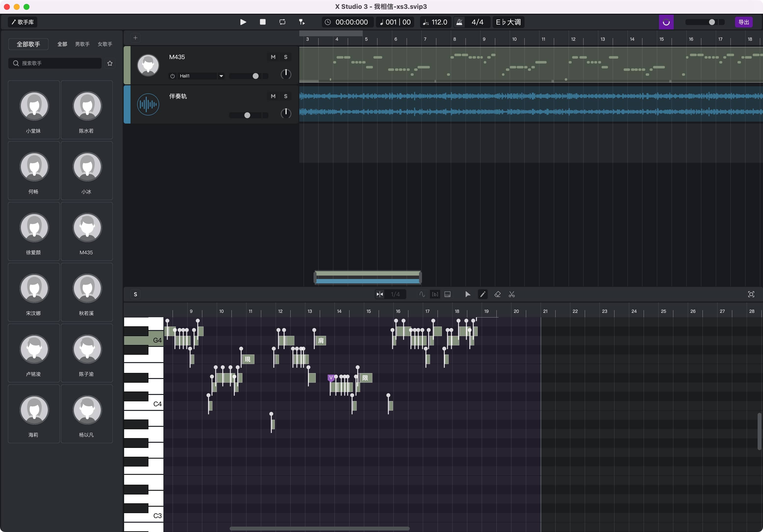Viewport: 763px width, 532px height.
Task: Click the play-from-marker flag icon
Action: (302, 22)
